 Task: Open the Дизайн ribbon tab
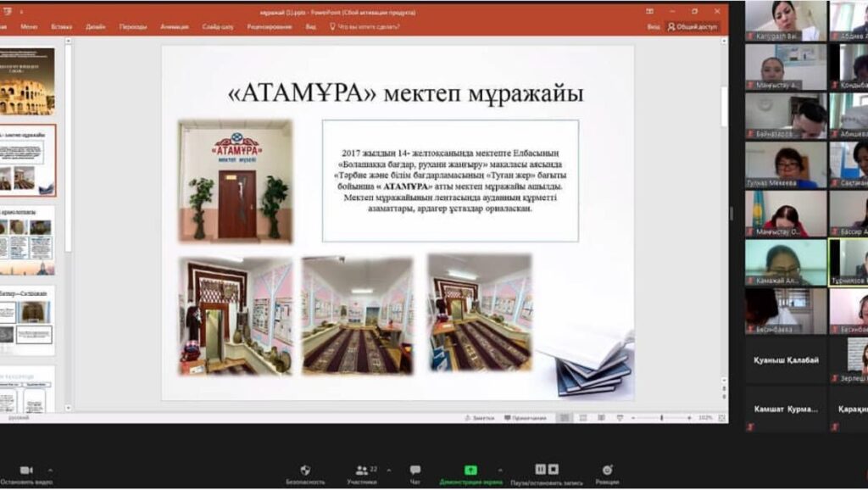coord(95,26)
